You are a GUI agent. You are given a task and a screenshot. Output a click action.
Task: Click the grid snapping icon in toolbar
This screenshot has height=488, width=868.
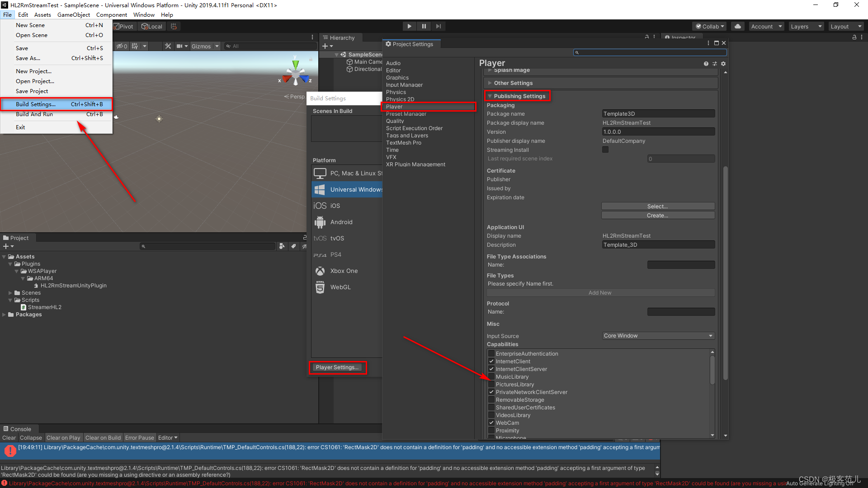(174, 26)
